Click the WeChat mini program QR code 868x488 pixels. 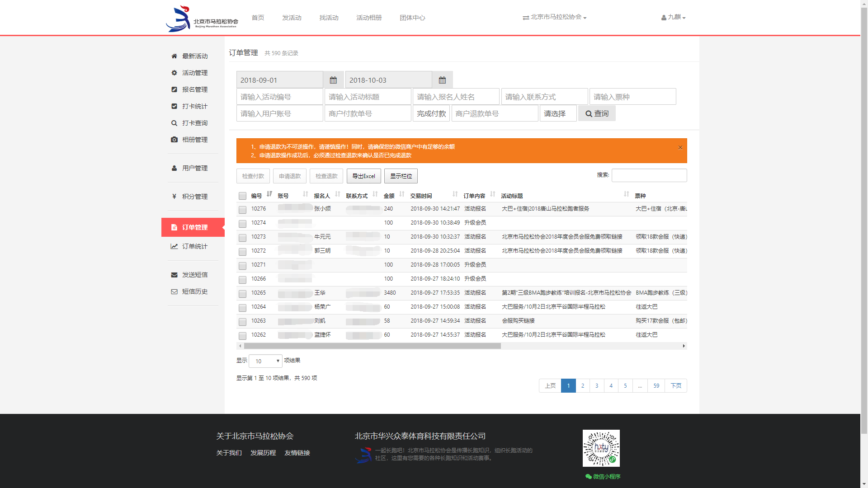601,448
